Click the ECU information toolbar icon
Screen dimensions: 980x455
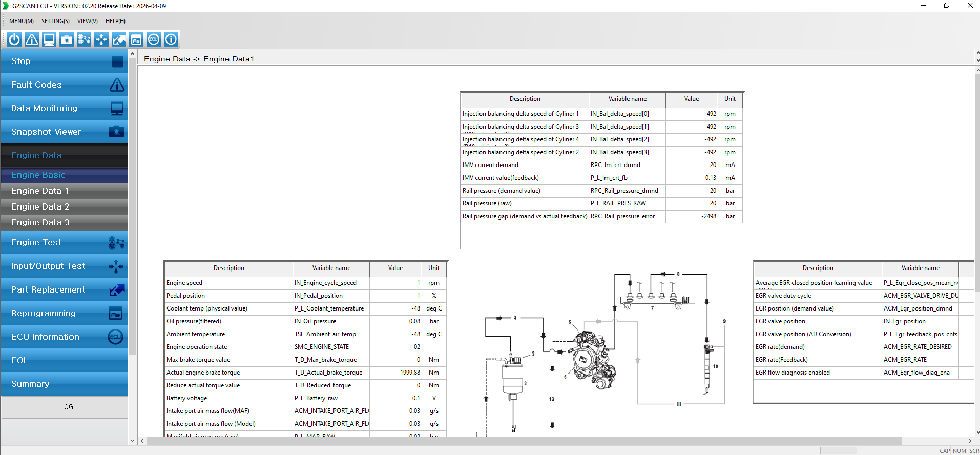pos(154,39)
